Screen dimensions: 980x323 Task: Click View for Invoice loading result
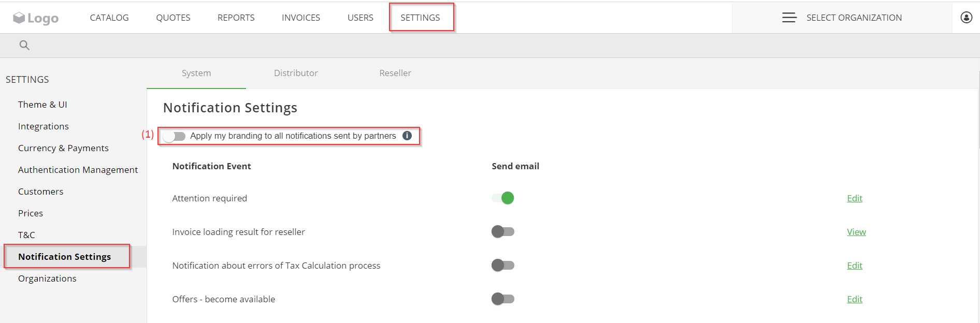coord(856,232)
